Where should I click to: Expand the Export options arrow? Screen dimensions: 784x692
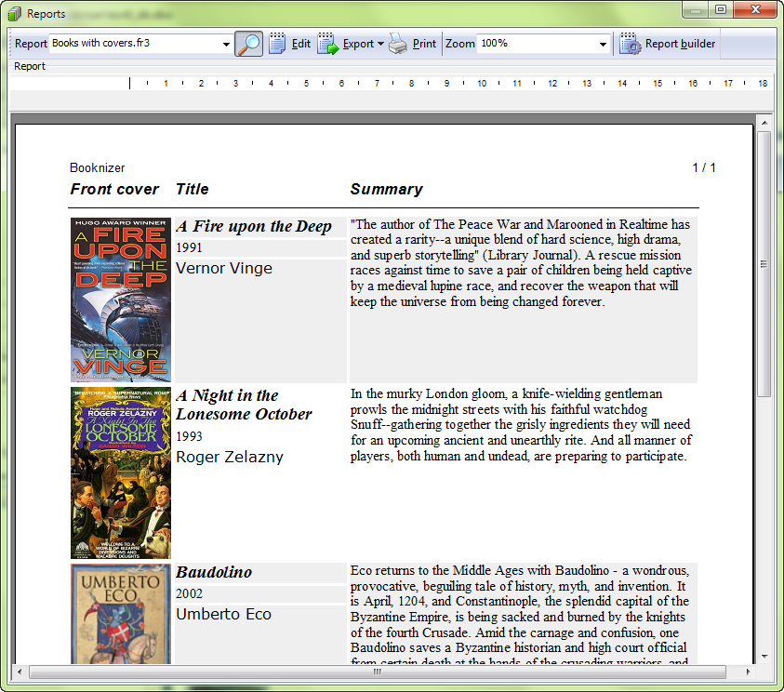pos(380,44)
